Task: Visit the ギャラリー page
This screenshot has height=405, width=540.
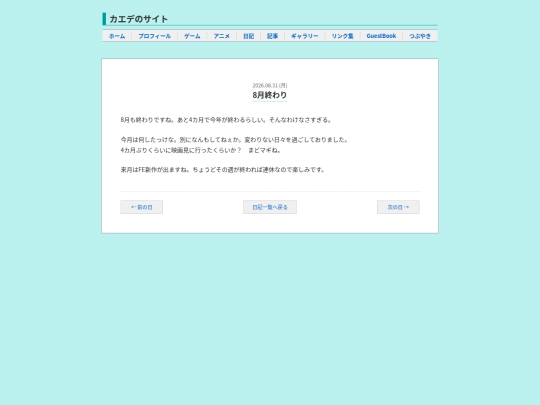Action: point(305,36)
